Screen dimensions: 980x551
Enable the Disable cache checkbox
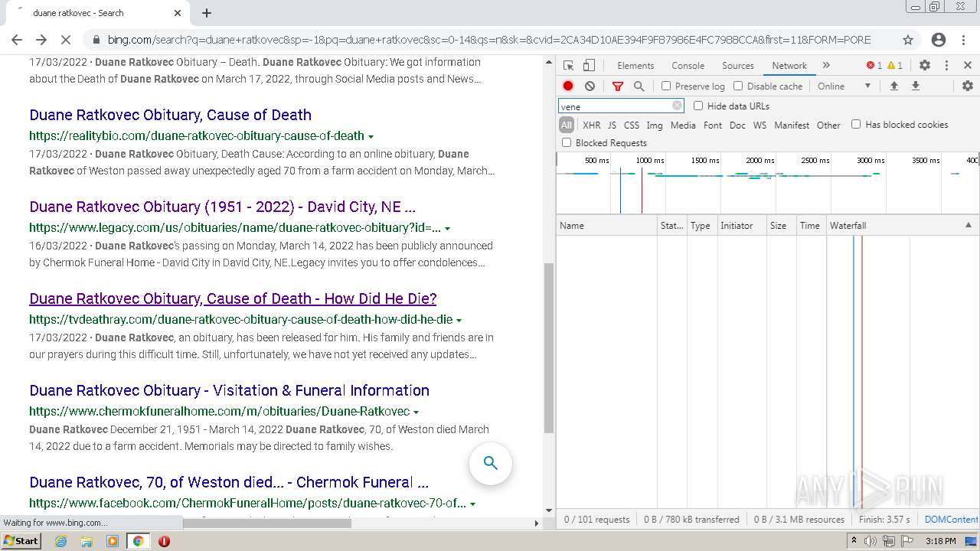(x=738, y=86)
